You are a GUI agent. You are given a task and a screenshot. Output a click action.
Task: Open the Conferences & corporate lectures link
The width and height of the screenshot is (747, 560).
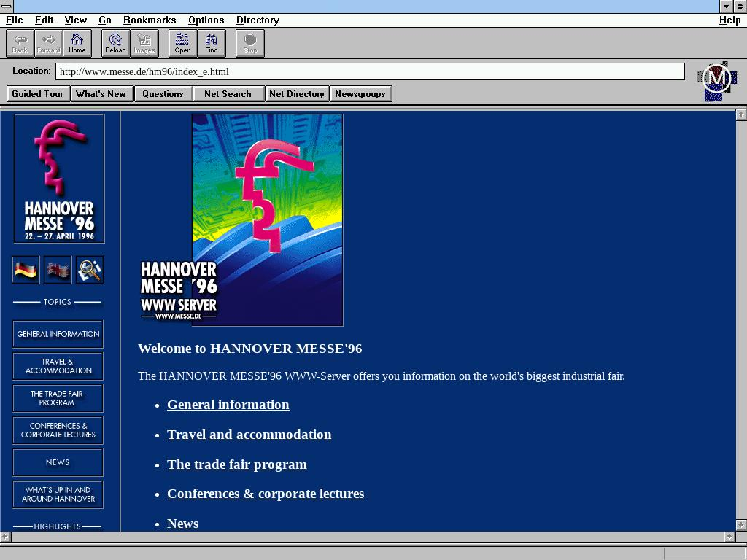coord(265,494)
